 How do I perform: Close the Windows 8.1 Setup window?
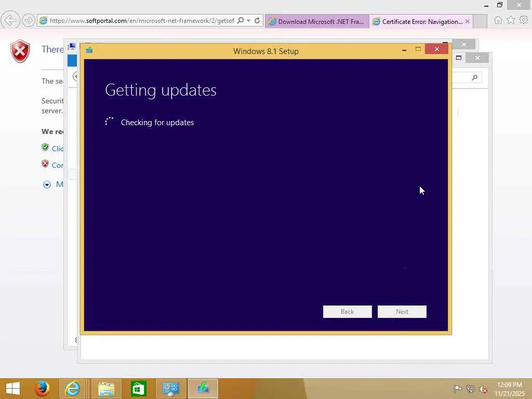tap(436, 49)
